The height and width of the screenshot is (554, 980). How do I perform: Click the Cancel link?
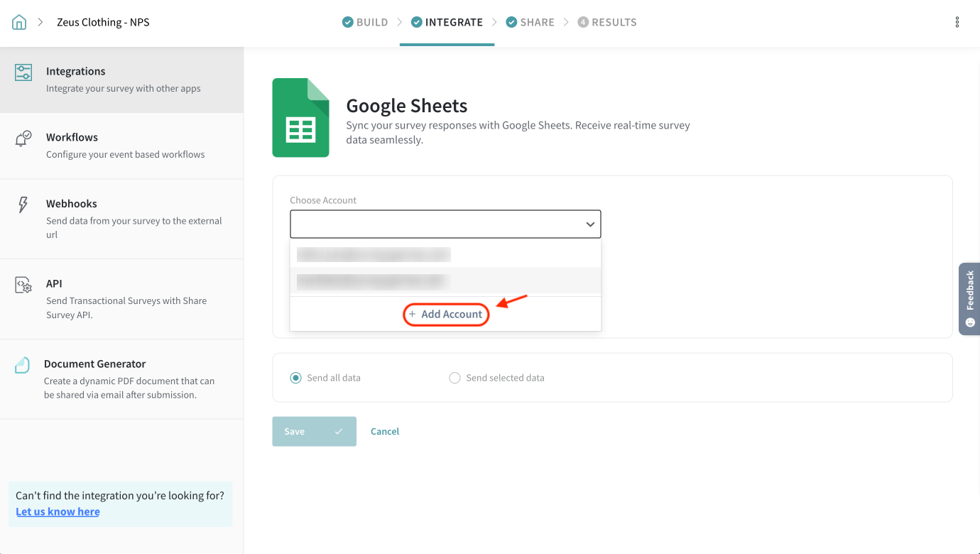coord(385,431)
